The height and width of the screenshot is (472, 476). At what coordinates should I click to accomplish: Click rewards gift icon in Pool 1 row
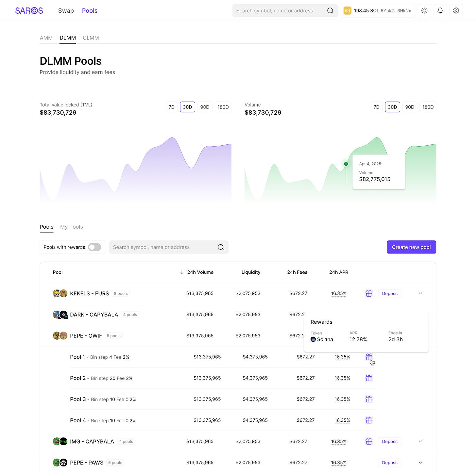[369, 357]
